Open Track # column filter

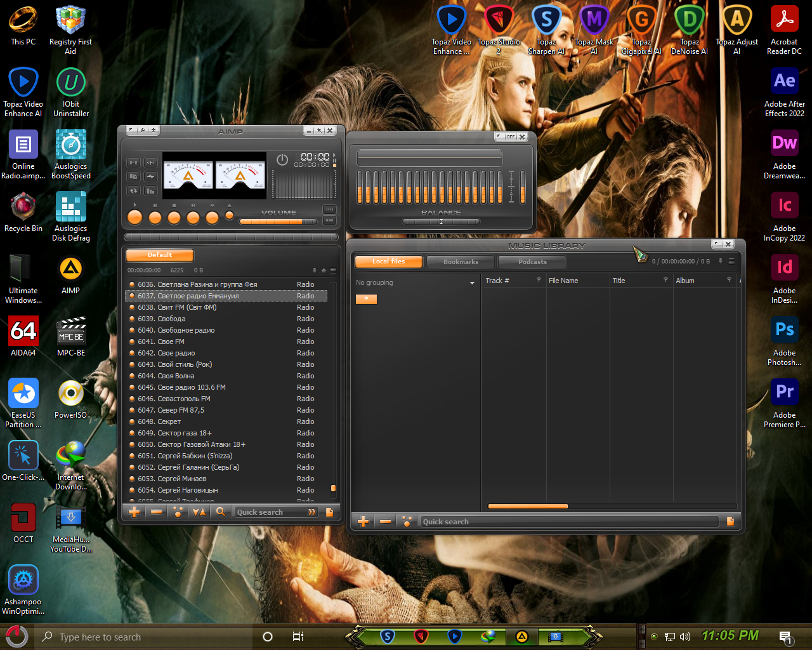[x=539, y=280]
